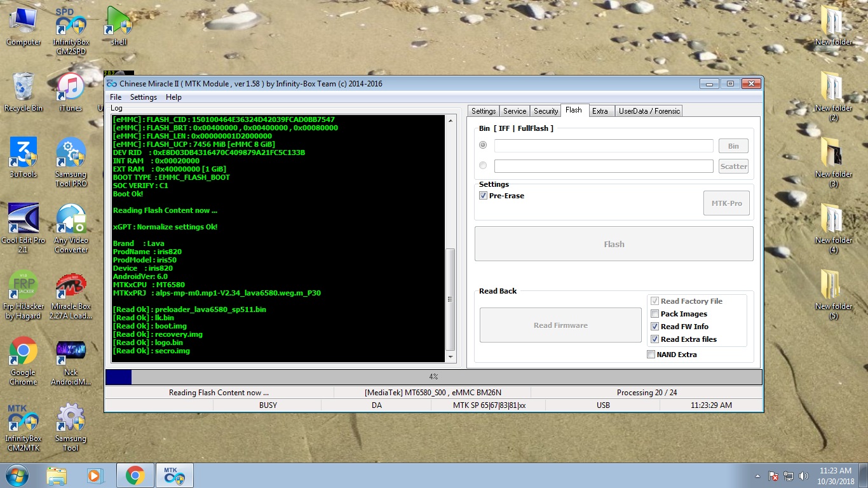Click the Scatter file path field
868x488 pixels.
point(604,166)
